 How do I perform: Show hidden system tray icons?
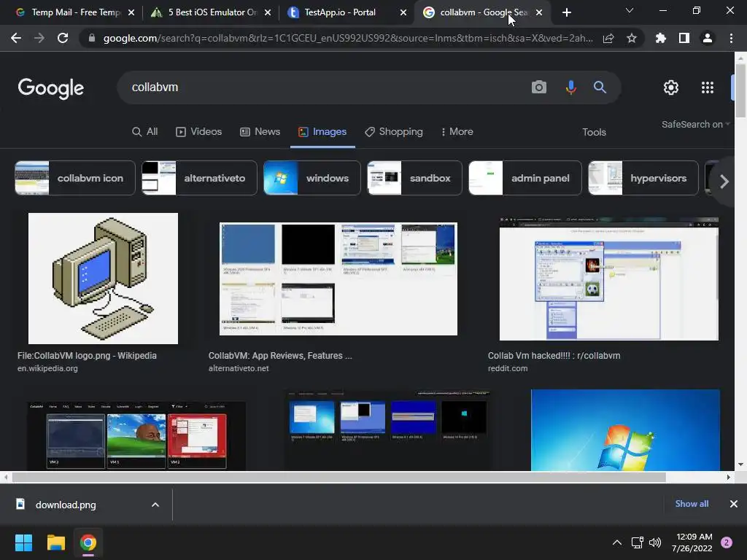click(617, 542)
